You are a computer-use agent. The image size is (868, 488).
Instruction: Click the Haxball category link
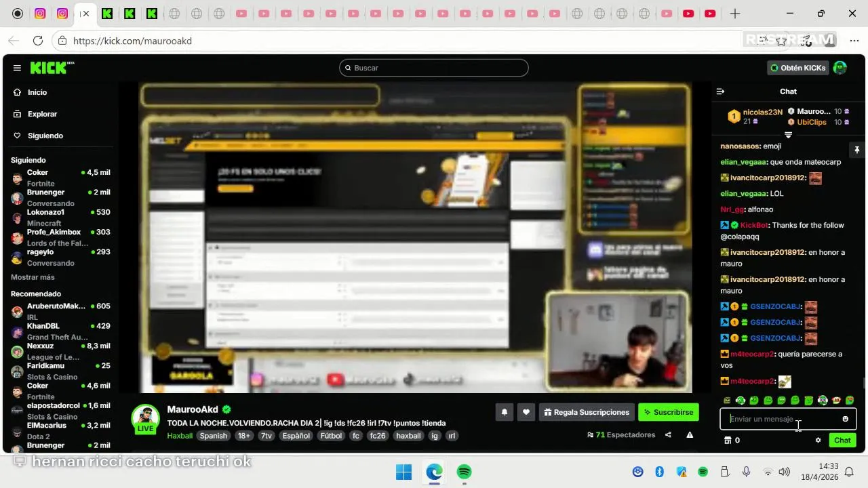180,436
